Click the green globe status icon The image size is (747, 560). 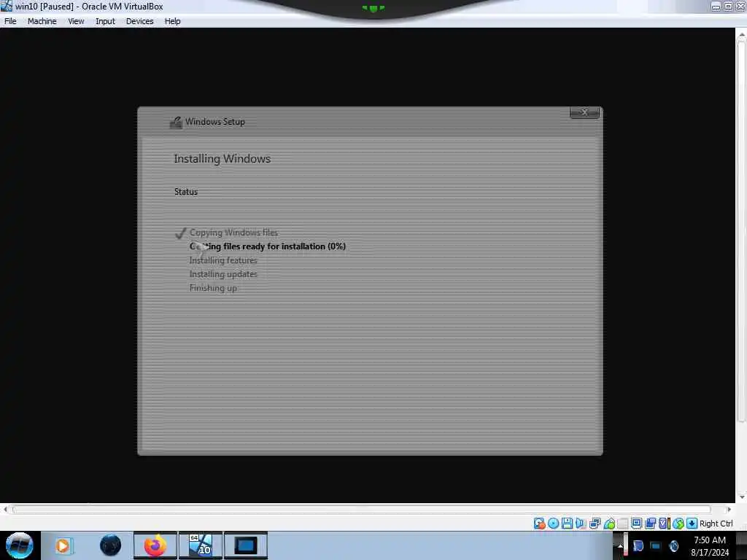pyautogui.click(x=678, y=524)
